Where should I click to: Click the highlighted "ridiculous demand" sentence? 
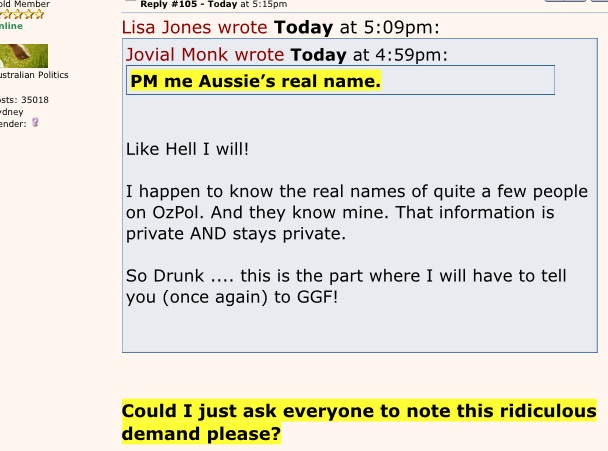(358, 423)
